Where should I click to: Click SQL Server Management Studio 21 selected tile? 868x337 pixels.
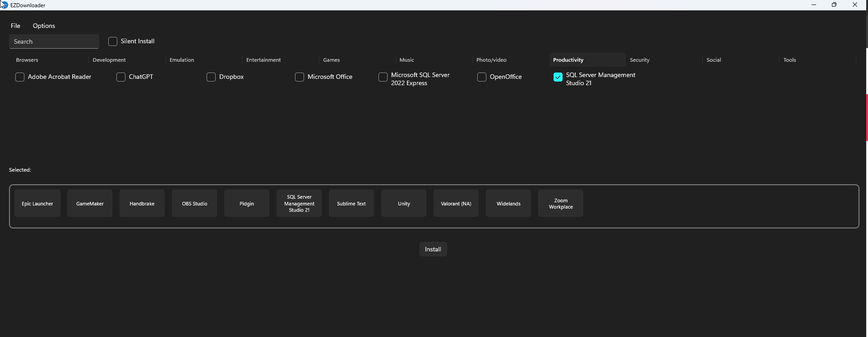tap(299, 203)
